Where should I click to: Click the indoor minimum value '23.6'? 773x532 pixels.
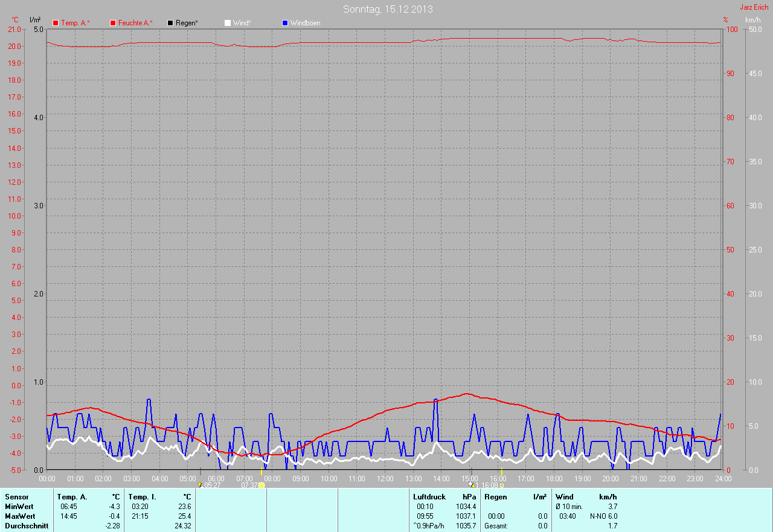(x=185, y=507)
